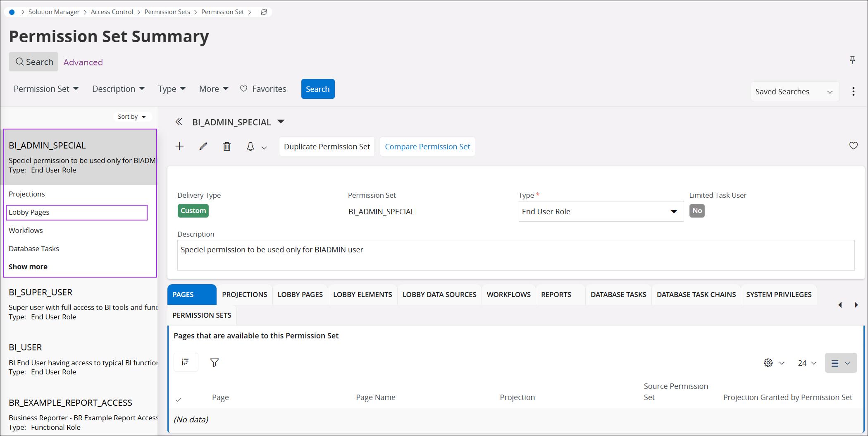Expand the bell notification chevron
The height and width of the screenshot is (436, 868).
coord(264,147)
